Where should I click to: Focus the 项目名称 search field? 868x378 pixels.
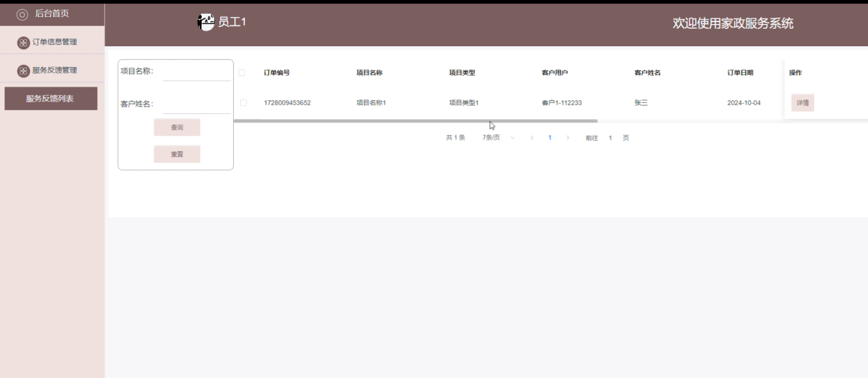click(x=197, y=72)
